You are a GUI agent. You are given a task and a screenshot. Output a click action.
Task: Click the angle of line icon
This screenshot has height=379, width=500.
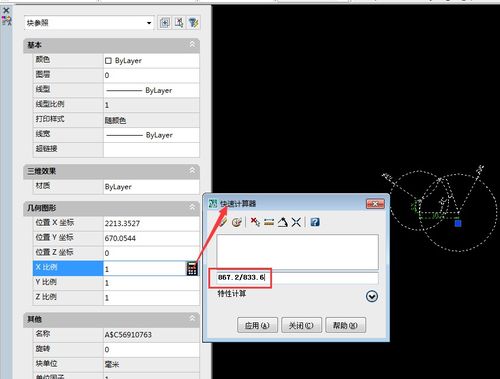283,222
